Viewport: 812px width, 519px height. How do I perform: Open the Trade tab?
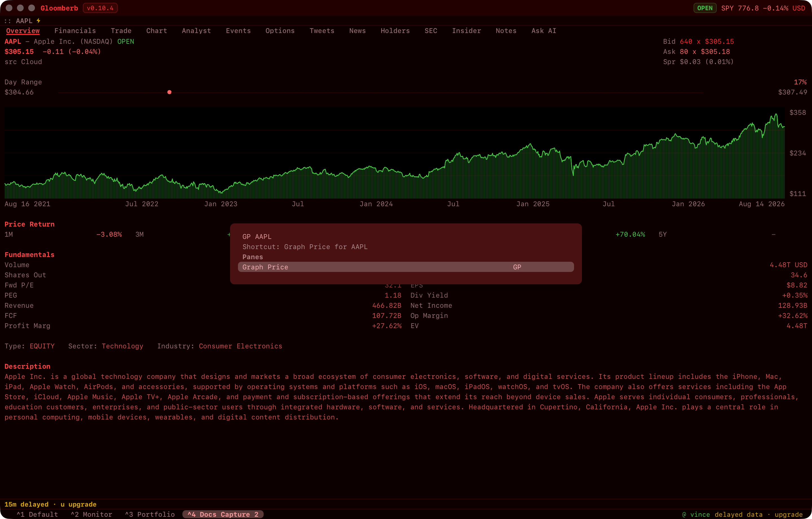(x=121, y=31)
